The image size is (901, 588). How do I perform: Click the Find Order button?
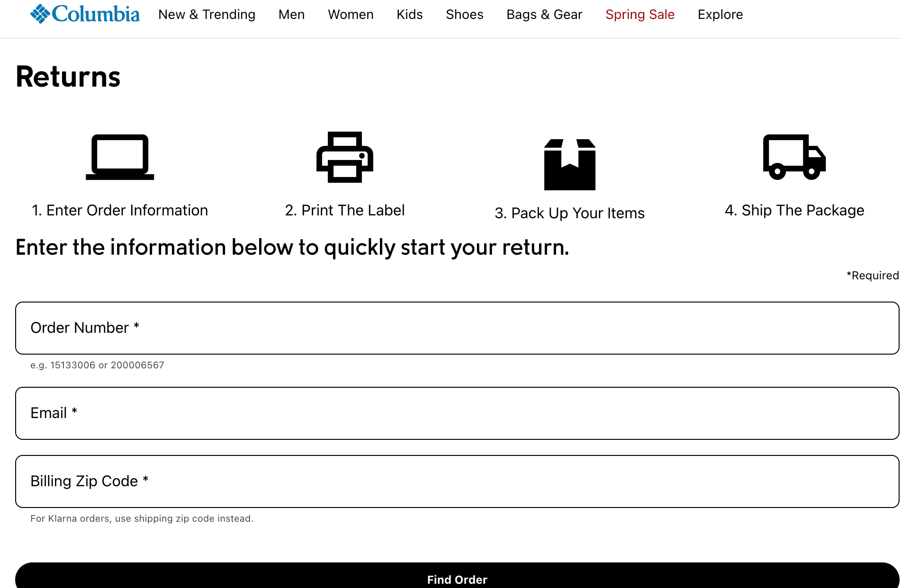(x=457, y=579)
